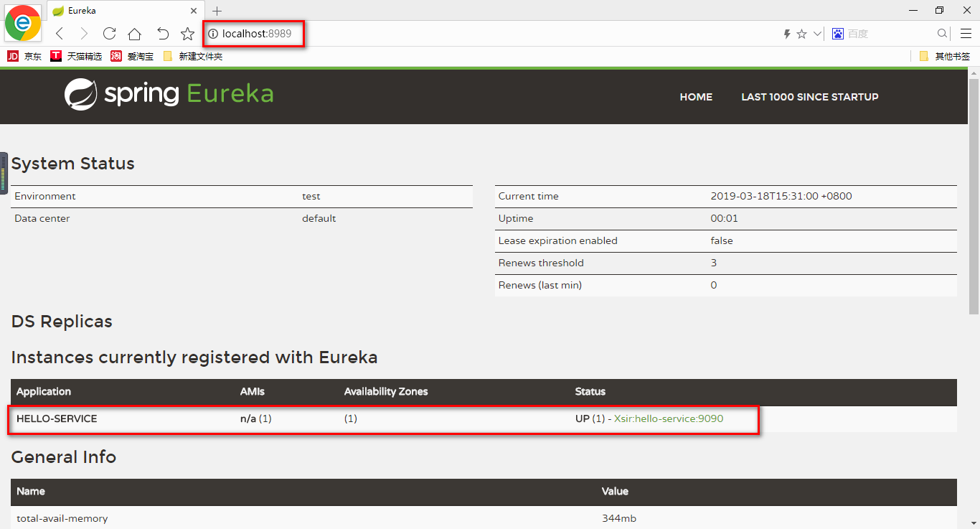Click the scrollbar up arrow
The image size is (980, 529).
pyautogui.click(x=974, y=72)
